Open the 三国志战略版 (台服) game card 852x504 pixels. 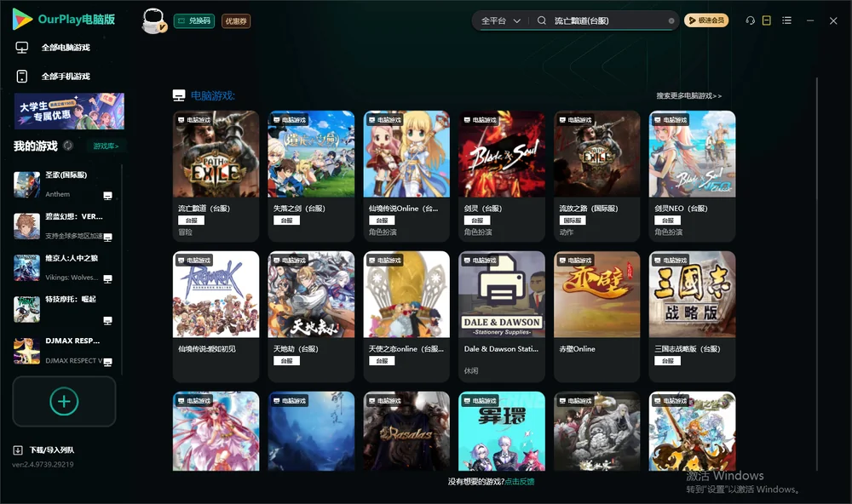[692, 317]
